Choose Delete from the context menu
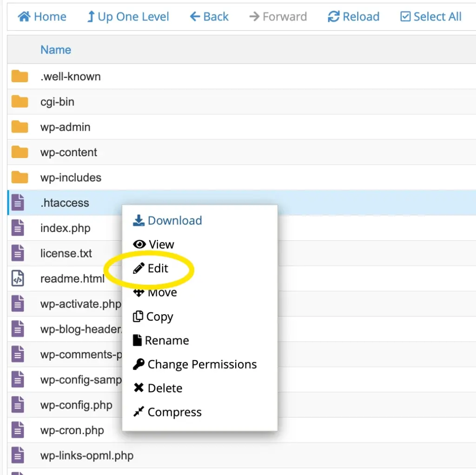Image resolution: width=476 pixels, height=475 pixels. tap(158, 388)
